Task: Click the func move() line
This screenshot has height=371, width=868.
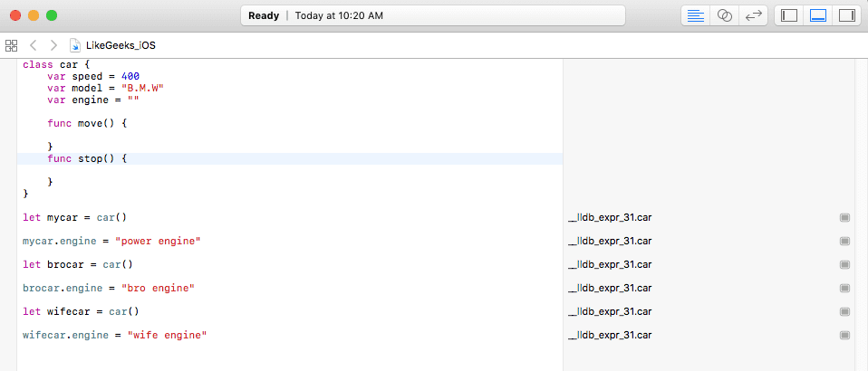Action: click(x=87, y=123)
